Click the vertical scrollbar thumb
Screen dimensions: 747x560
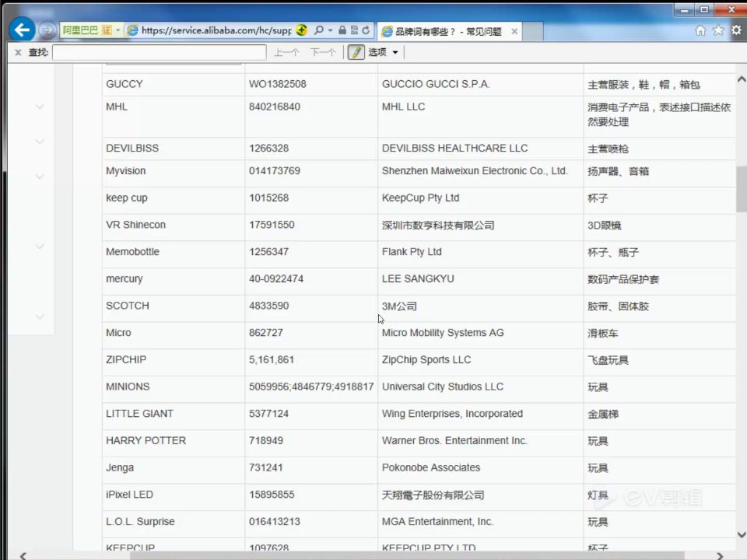[x=742, y=188]
